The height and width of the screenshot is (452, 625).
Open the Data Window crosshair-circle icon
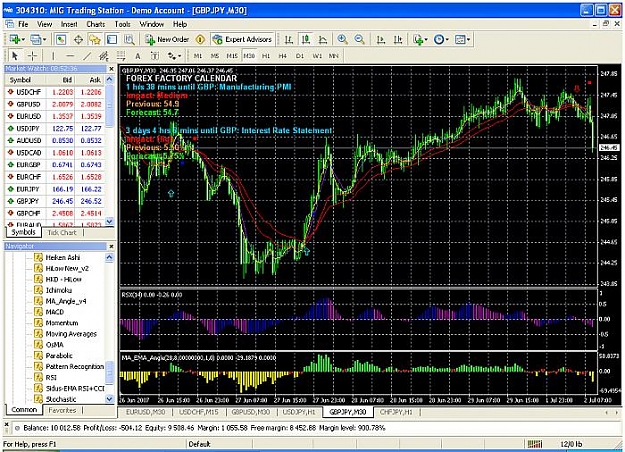78,39
